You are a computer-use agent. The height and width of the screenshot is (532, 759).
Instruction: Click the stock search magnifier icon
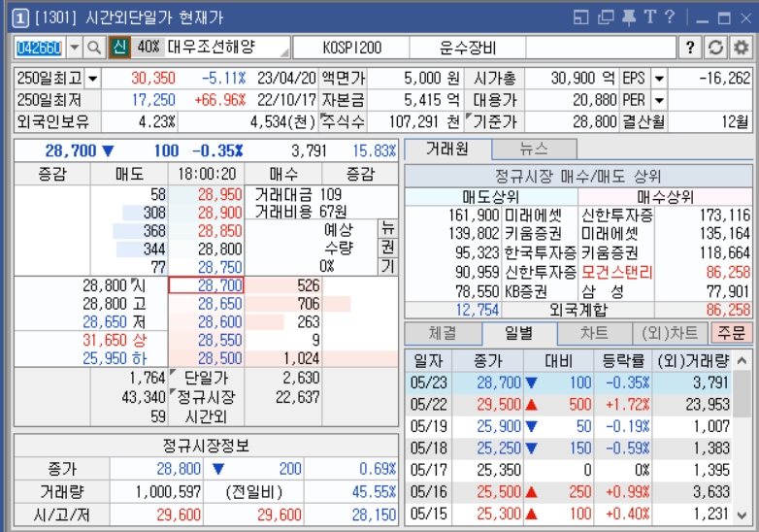(94, 48)
